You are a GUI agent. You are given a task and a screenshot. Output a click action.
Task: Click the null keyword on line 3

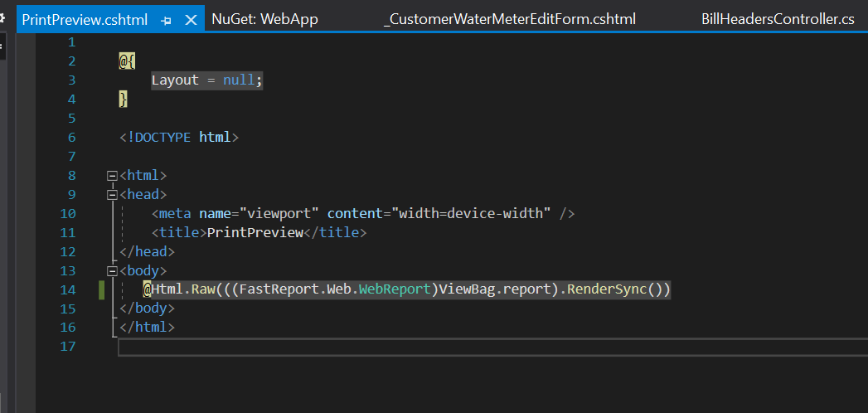(x=239, y=80)
